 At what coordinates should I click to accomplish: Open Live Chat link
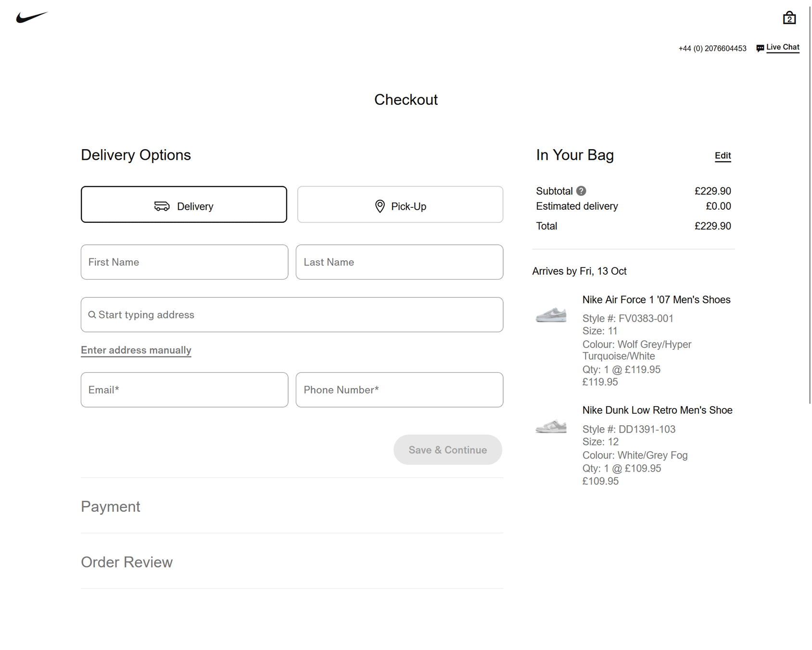coord(783,47)
